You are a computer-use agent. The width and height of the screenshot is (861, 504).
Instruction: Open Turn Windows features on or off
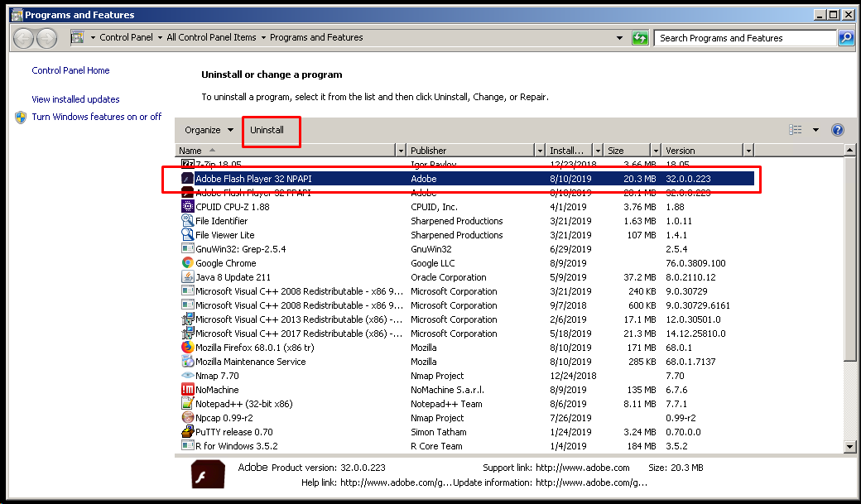pos(97,117)
